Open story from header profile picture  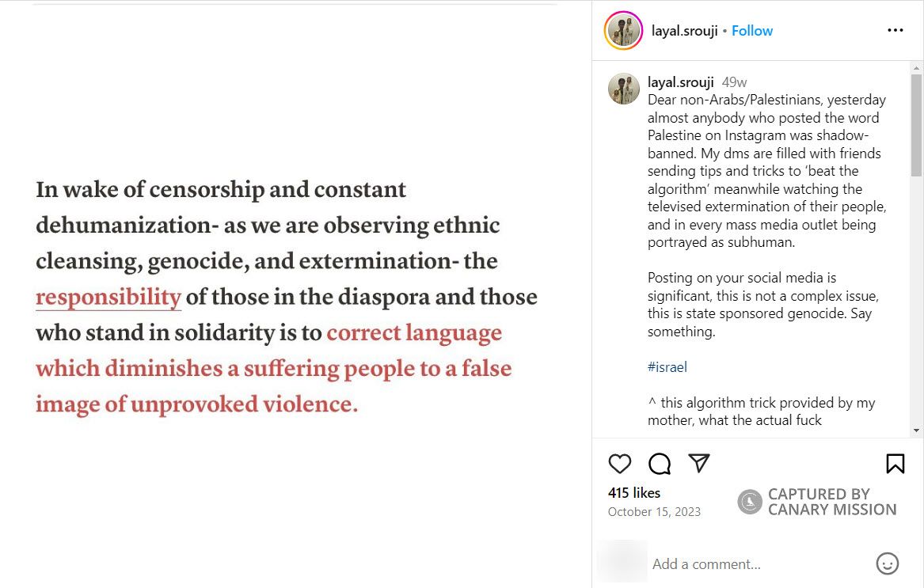[624, 31]
